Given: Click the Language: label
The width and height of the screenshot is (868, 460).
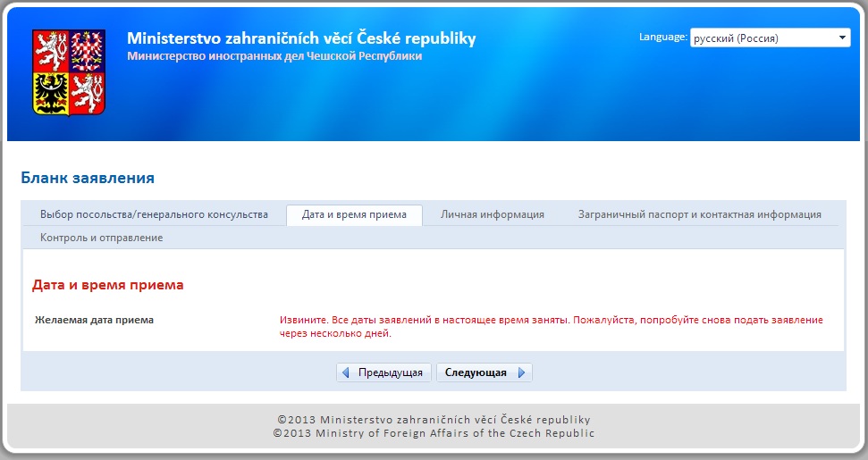Looking at the screenshot, I should coord(663,37).
